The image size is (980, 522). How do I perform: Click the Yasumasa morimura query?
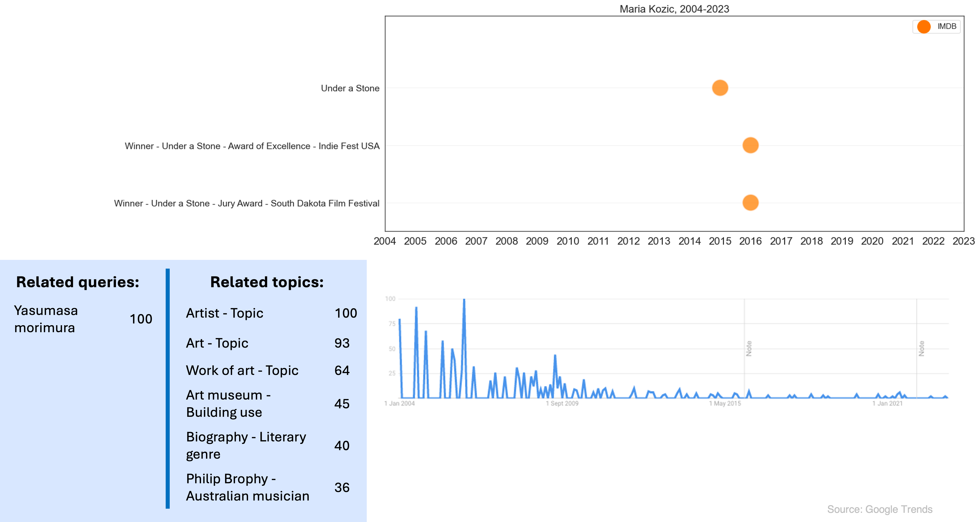click(x=46, y=319)
